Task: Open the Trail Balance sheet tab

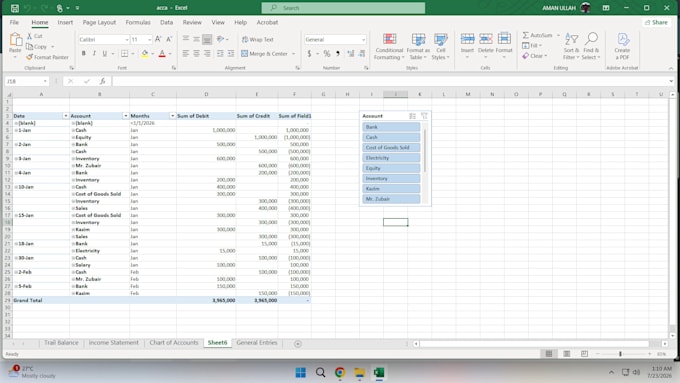Action: [x=61, y=343]
